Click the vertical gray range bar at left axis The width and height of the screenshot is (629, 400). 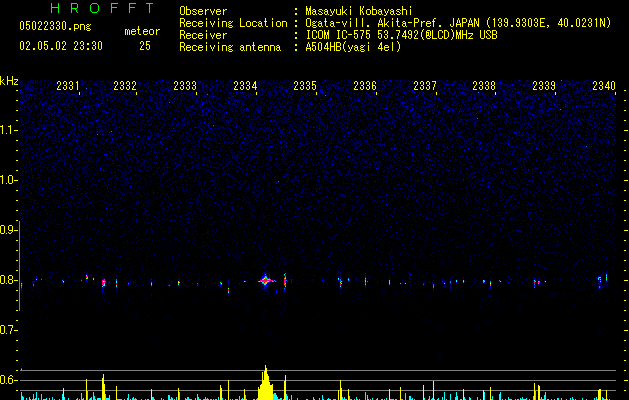[20, 265]
